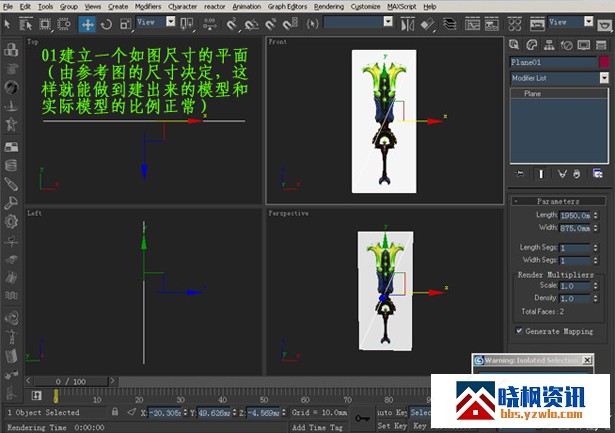Toggle 3D Snaps magnet
The width and height of the screenshot is (615, 433).
click(232, 24)
